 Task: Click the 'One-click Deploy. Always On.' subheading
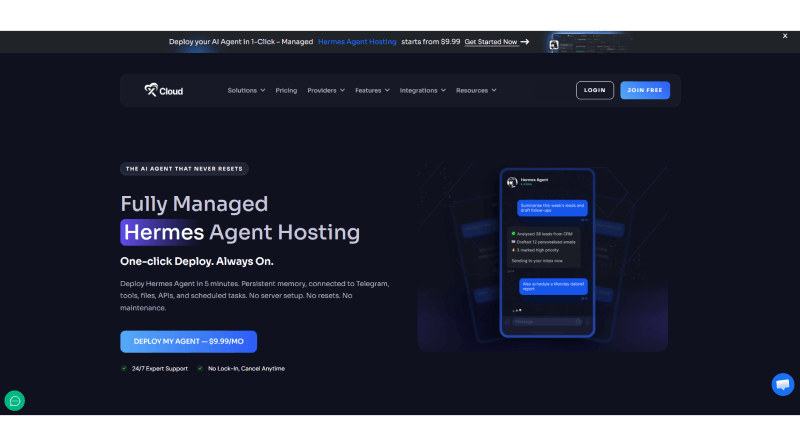click(x=197, y=261)
